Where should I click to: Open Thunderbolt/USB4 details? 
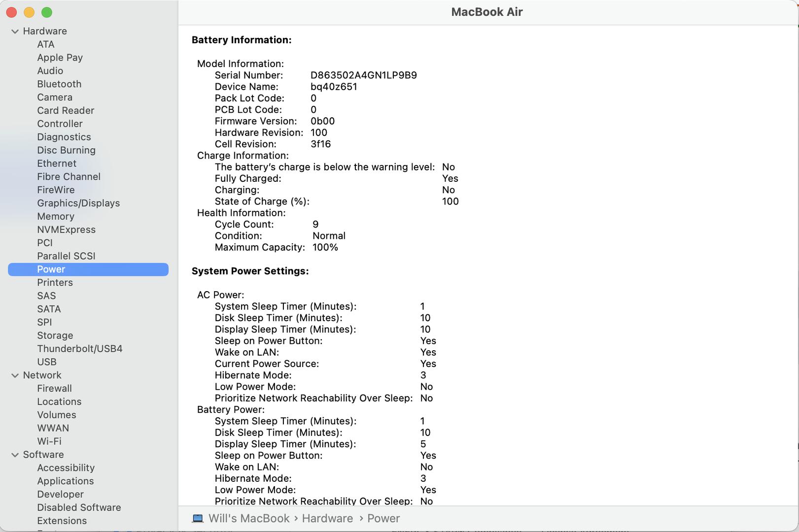pyautogui.click(x=79, y=349)
